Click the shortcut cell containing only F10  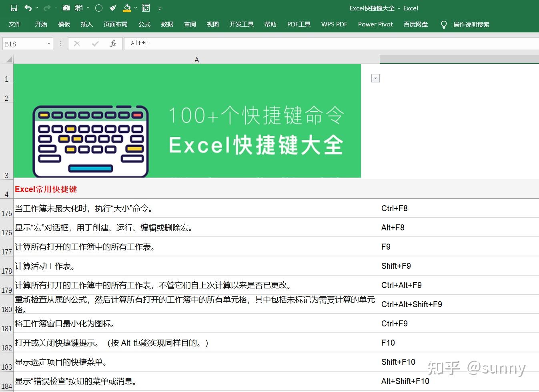click(x=459, y=343)
